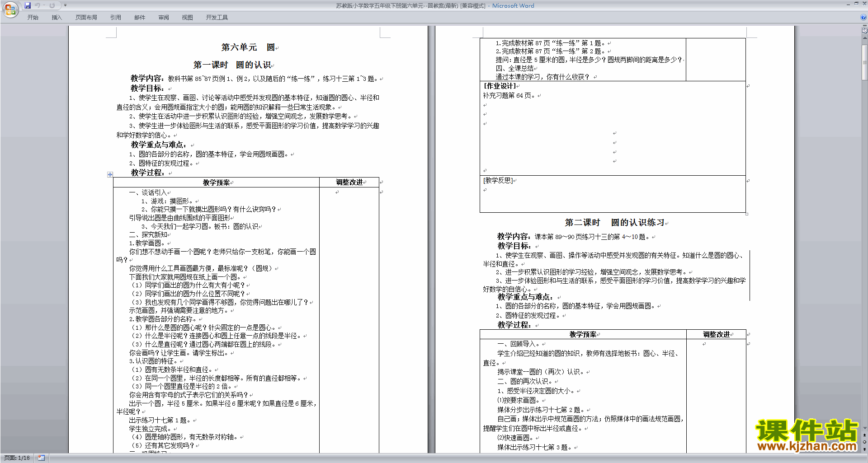Screen dimensions: 868x463
Task: Click the vertical scrollbar down arrow
Action: [865, 428]
